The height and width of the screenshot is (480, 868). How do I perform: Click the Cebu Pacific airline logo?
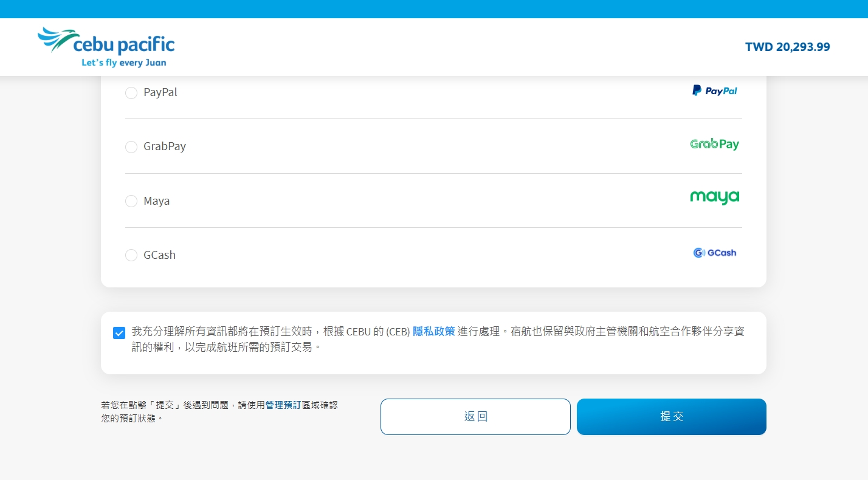click(x=106, y=43)
